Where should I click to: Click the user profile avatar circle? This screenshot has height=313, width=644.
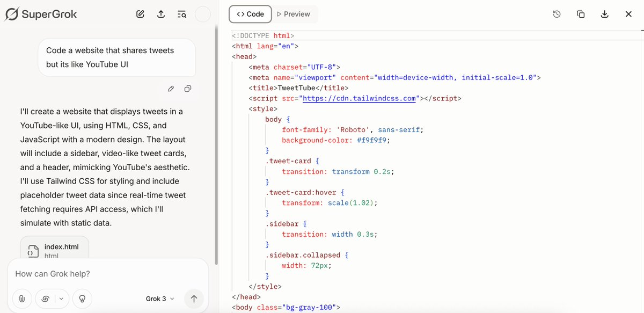(202, 14)
